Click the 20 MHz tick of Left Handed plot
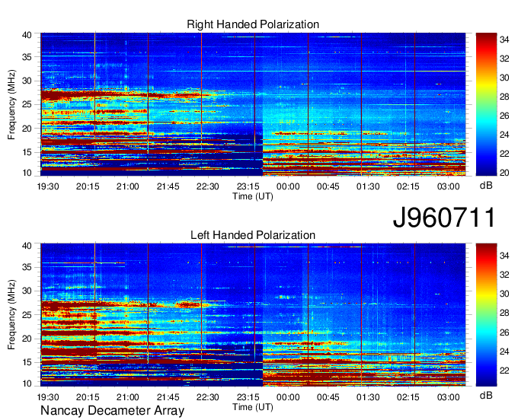 pyautogui.click(x=27, y=339)
